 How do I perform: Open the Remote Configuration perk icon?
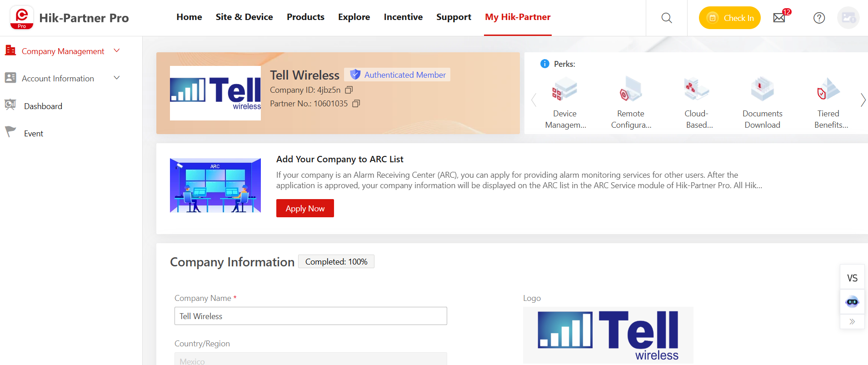point(631,89)
